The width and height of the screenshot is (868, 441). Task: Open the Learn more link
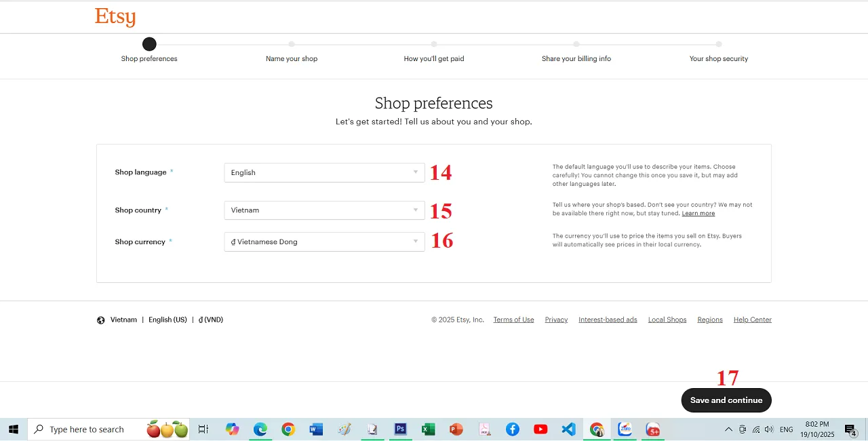point(698,214)
